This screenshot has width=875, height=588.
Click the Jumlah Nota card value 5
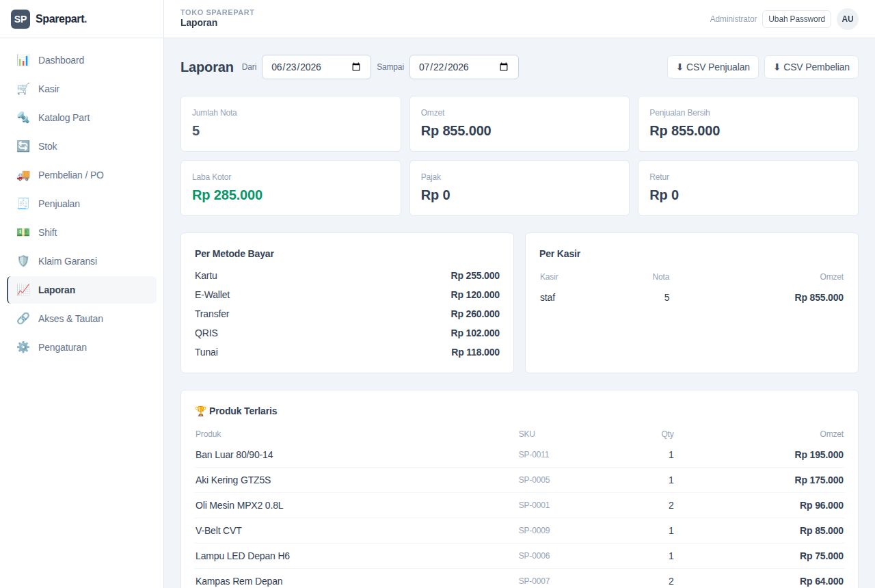pyautogui.click(x=196, y=131)
